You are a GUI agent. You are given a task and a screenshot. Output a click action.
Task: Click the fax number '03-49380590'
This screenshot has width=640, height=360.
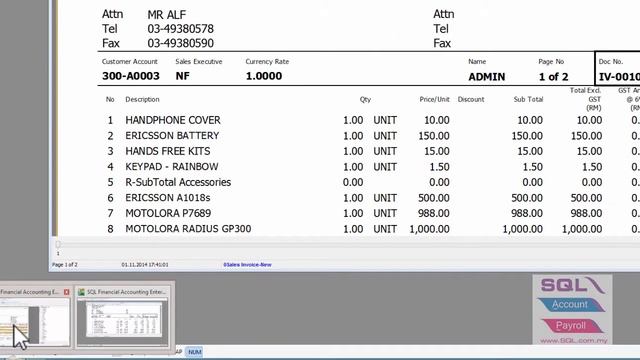(180, 43)
